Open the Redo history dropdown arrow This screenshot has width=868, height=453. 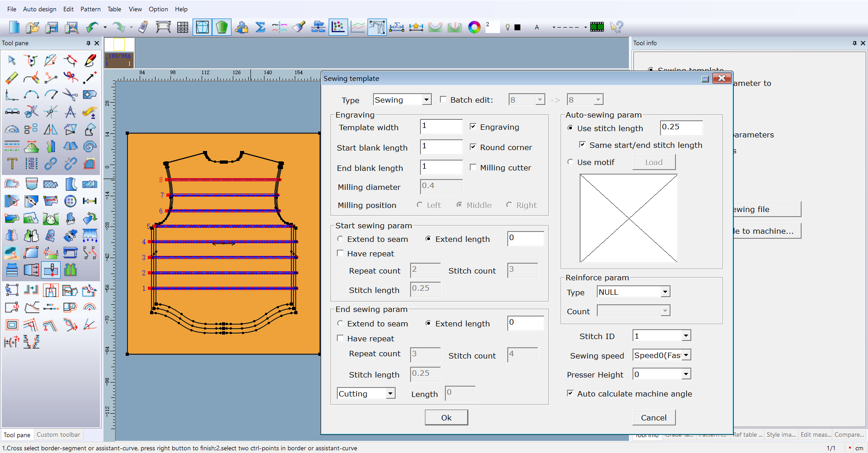pyautogui.click(x=131, y=28)
